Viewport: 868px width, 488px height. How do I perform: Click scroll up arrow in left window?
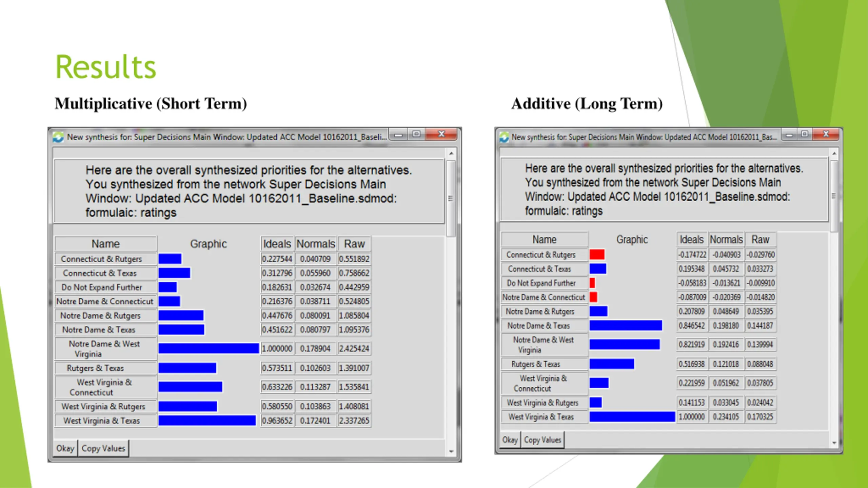click(451, 154)
